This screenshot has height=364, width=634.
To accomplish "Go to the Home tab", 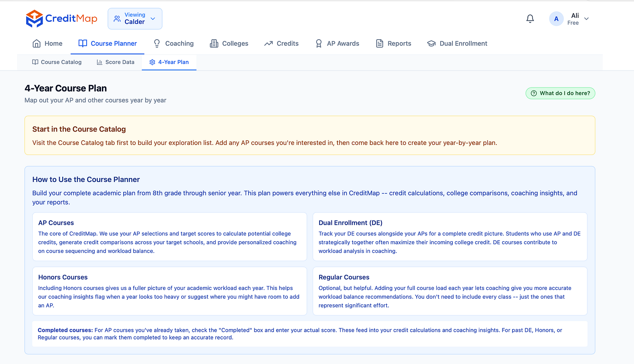I will 47,44.
